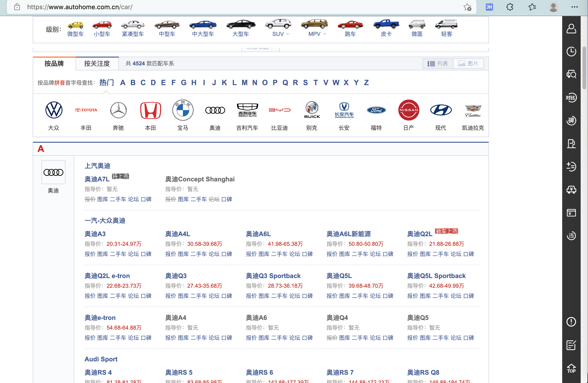
Task: Open the Honda (本田) brand logo
Action: (150, 110)
